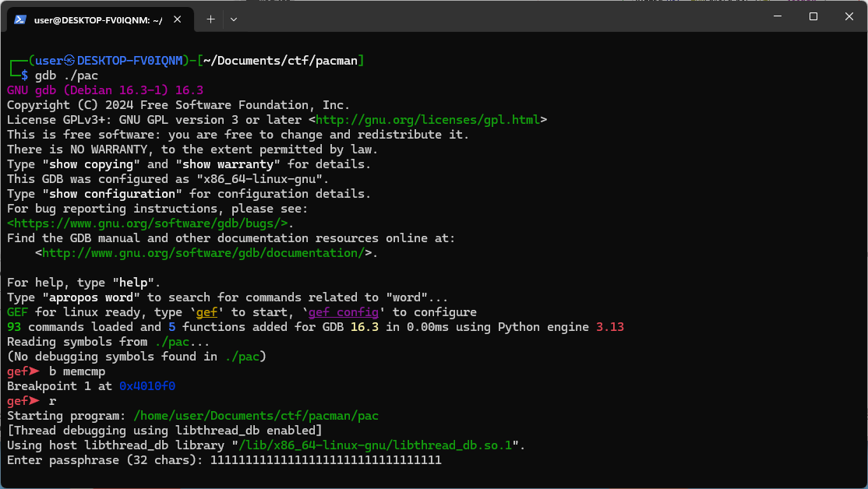Maximize the terminal window
Image resolution: width=868 pixels, height=489 pixels.
813,16
